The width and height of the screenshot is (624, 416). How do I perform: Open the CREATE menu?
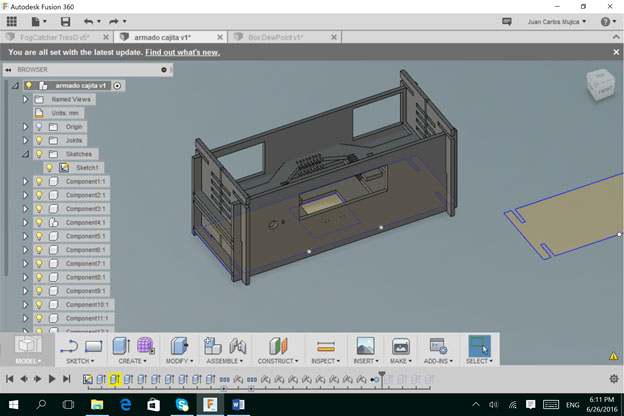133,361
